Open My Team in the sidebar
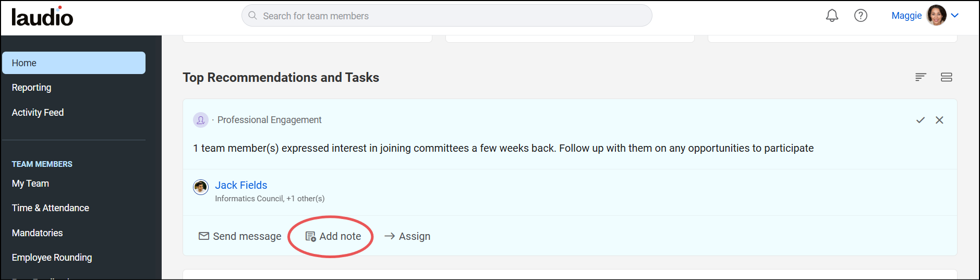This screenshot has width=980, height=280. (30, 184)
